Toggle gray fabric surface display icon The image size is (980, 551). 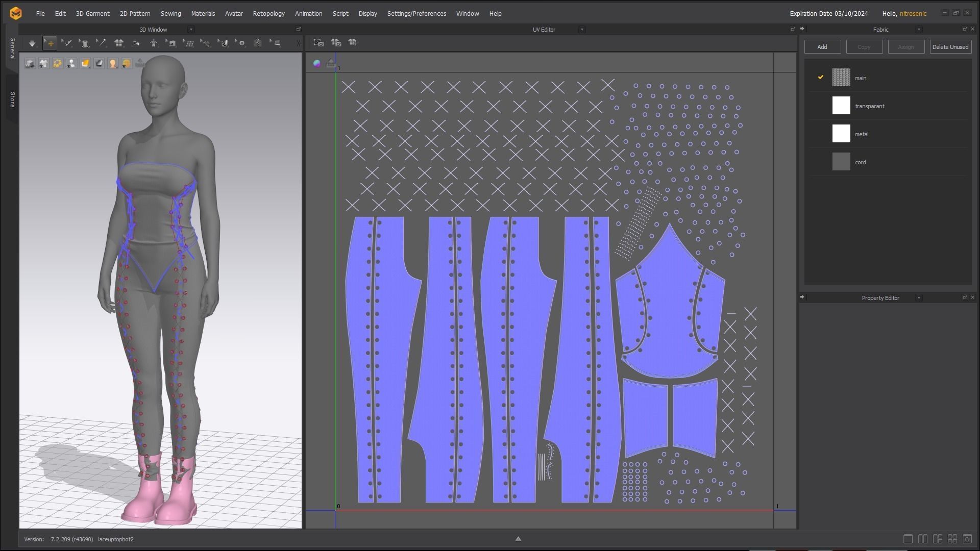click(x=99, y=63)
